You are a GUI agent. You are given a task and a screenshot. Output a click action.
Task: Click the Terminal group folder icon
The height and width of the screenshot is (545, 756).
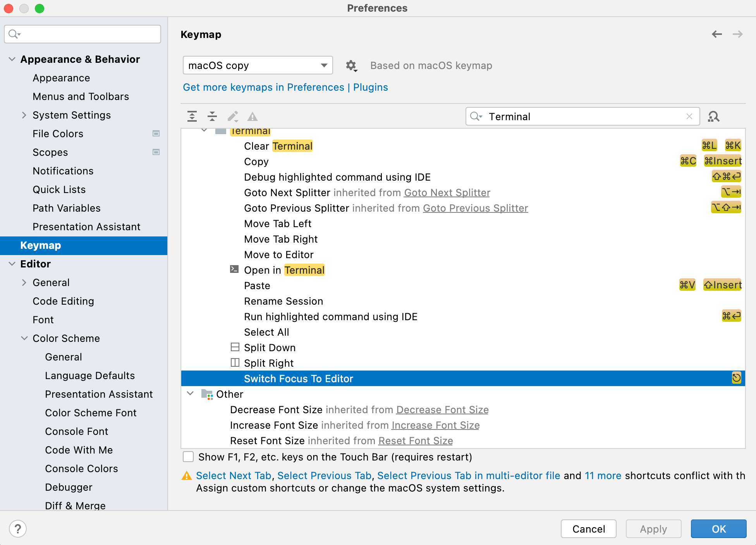pos(221,131)
